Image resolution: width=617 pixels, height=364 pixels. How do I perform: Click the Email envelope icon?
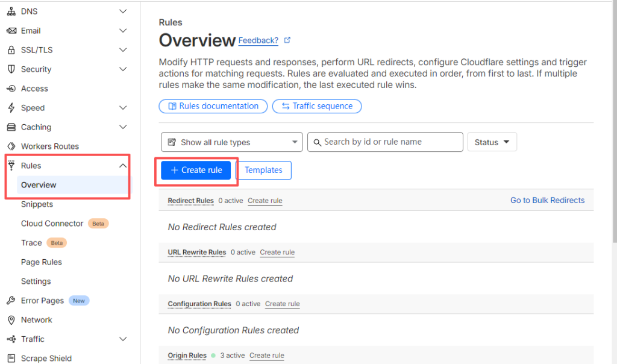(10, 31)
